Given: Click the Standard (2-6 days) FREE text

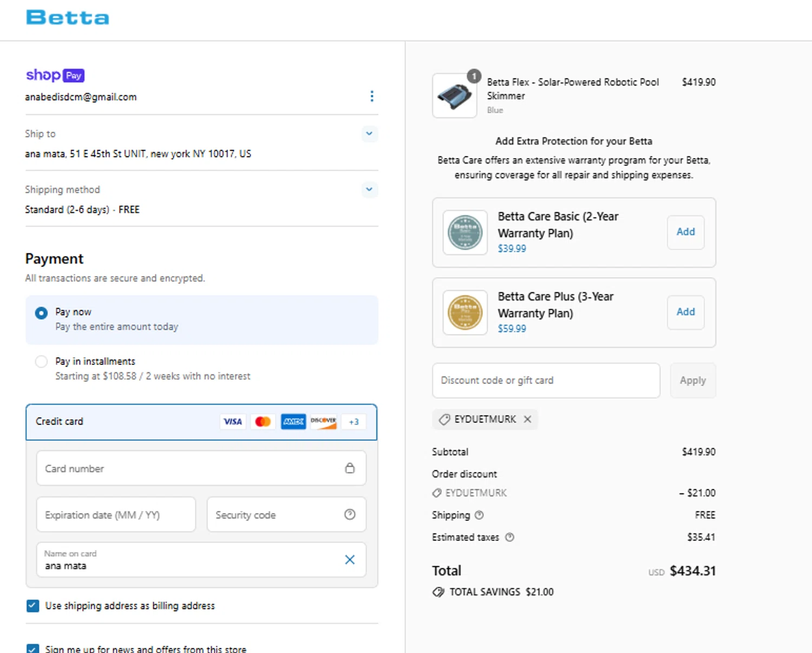Looking at the screenshot, I should point(82,210).
